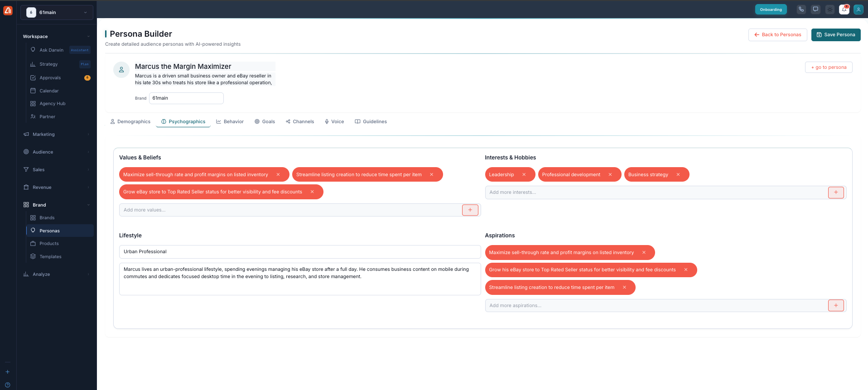Open the 61main workspace dropdown
The width and height of the screenshot is (868, 390).
pyautogui.click(x=57, y=12)
